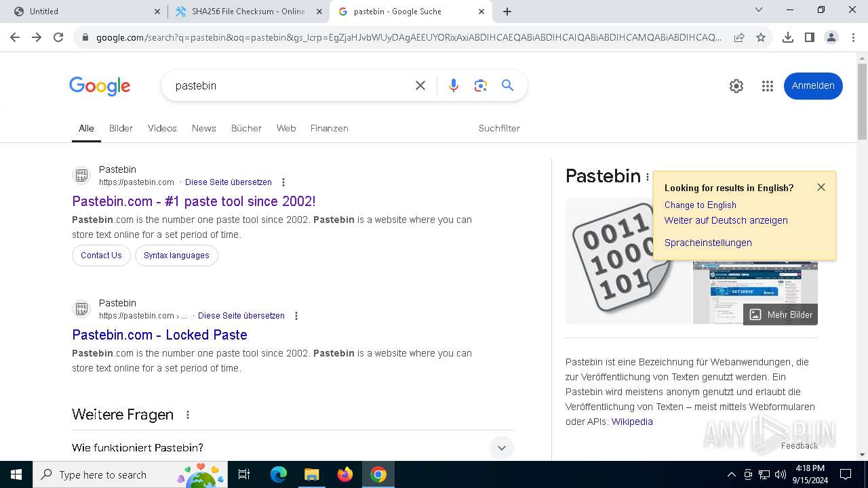Click the Google logo

(x=100, y=86)
